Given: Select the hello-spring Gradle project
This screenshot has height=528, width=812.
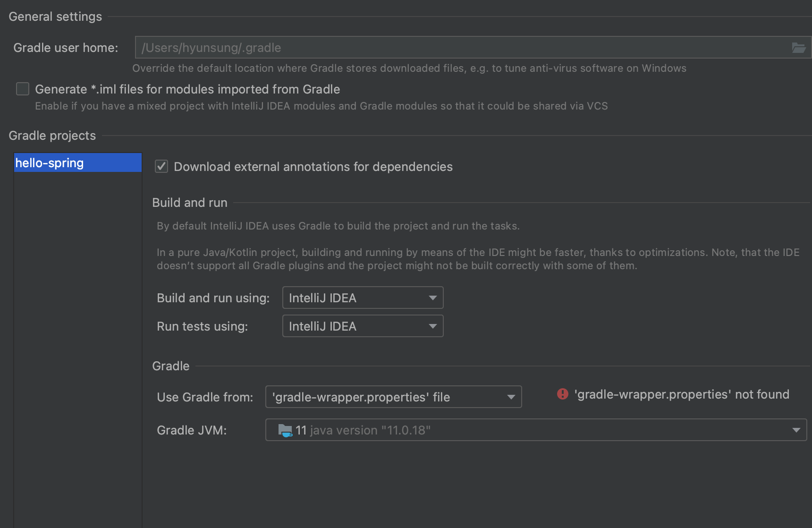Looking at the screenshot, I should (x=78, y=163).
